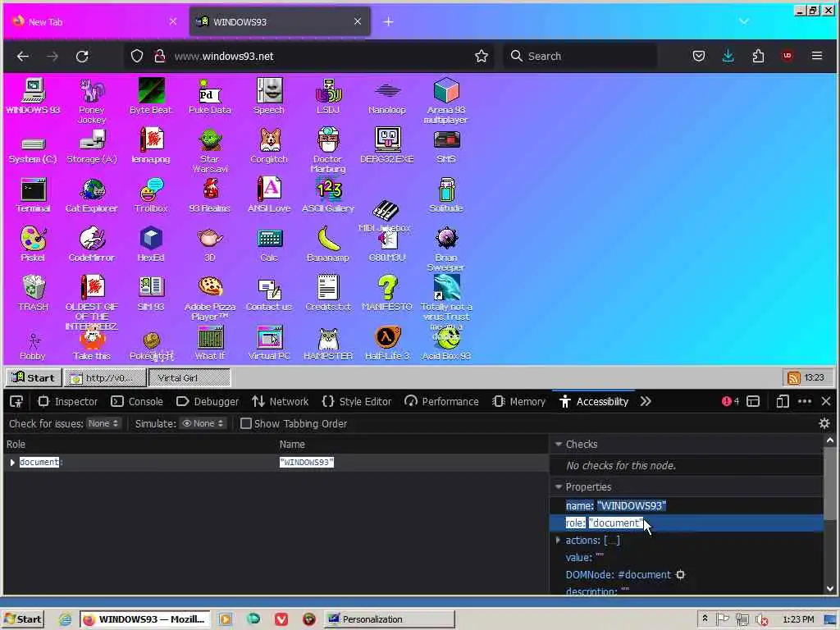This screenshot has height=630, width=840.
Task: Click the Windows 93 Start button
Action: tap(34, 377)
